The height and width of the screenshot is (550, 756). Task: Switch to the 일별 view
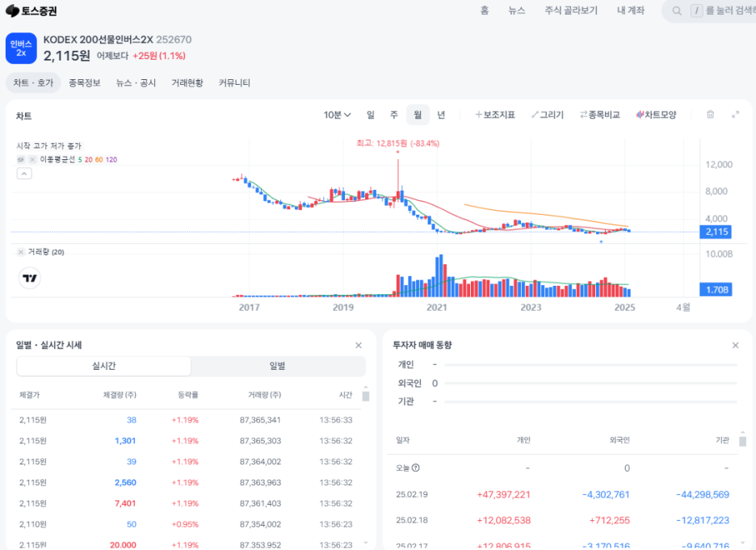[277, 366]
